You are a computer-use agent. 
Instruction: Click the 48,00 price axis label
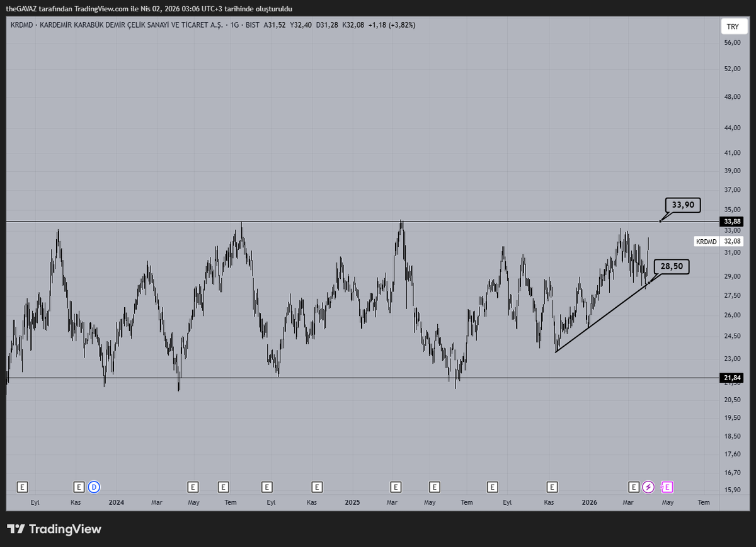(732, 96)
